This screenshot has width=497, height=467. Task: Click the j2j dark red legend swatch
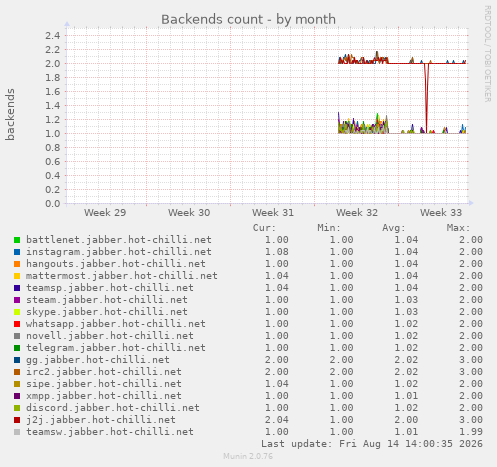(17, 420)
